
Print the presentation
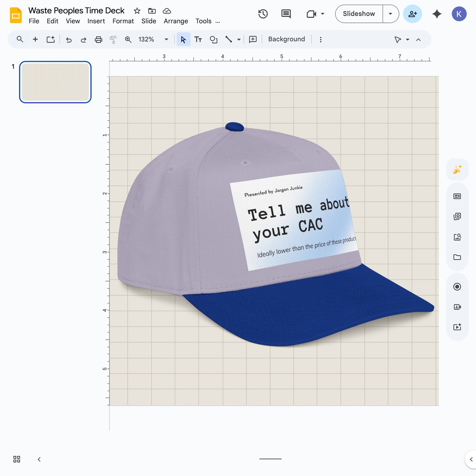(x=98, y=39)
